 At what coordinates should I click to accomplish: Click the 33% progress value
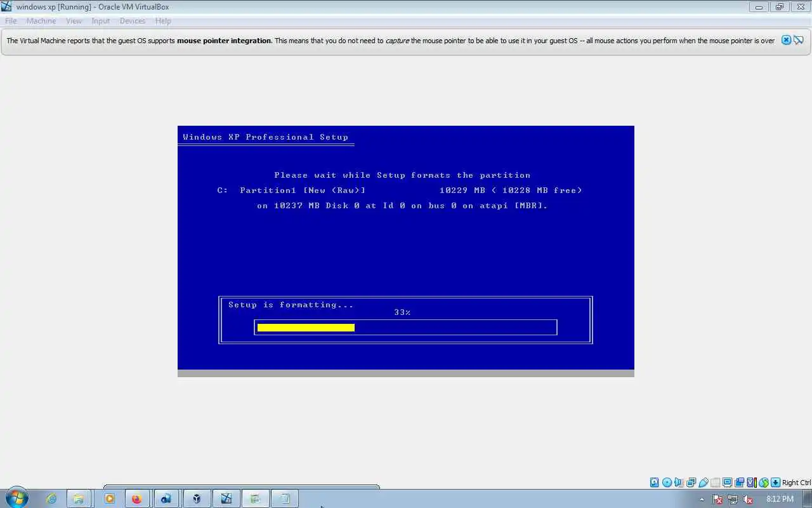click(x=402, y=312)
